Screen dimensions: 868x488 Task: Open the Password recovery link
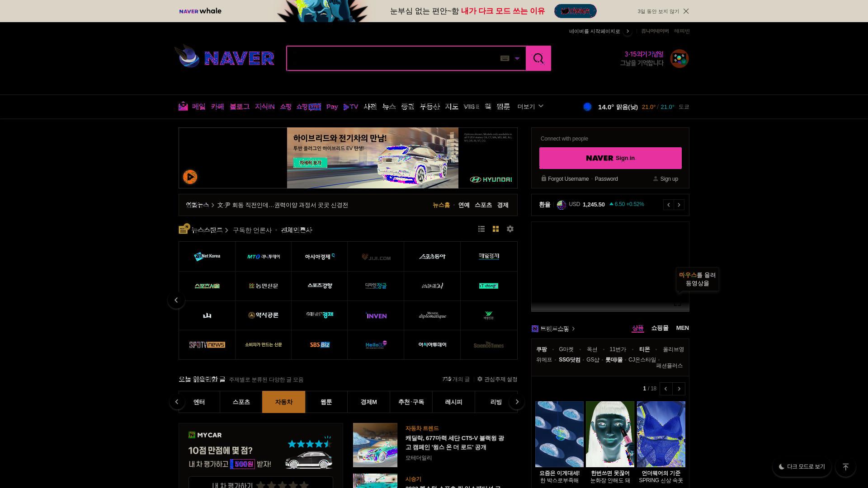[x=606, y=179]
